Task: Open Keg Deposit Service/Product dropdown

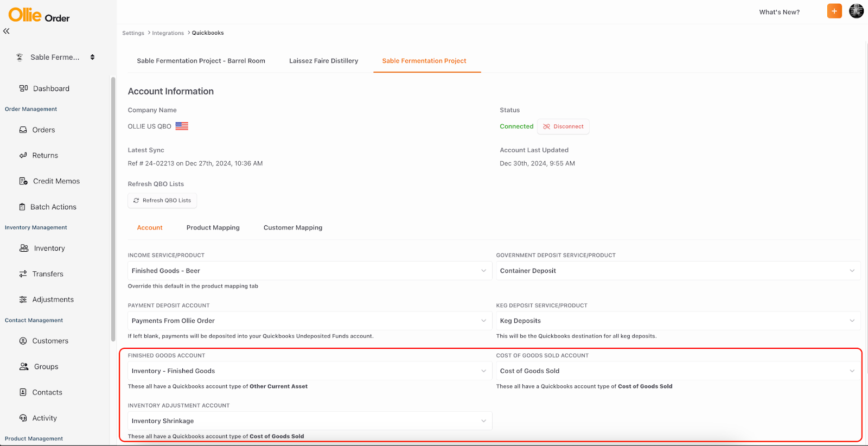Action: pyautogui.click(x=678, y=321)
